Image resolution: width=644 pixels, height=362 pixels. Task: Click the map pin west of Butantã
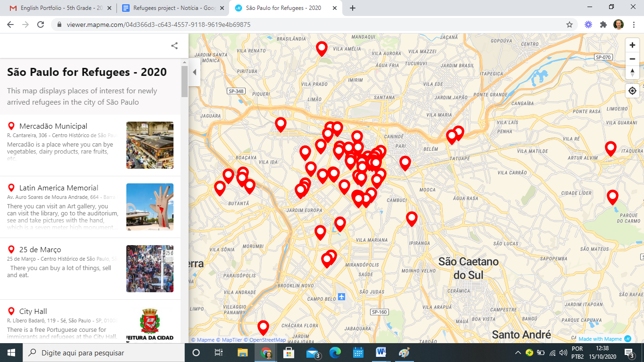click(220, 188)
